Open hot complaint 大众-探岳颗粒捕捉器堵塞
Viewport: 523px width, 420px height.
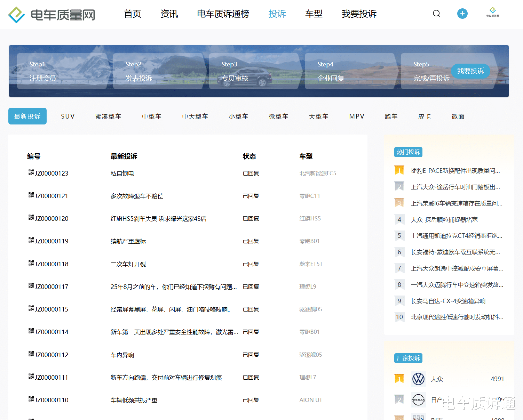pyautogui.click(x=444, y=220)
